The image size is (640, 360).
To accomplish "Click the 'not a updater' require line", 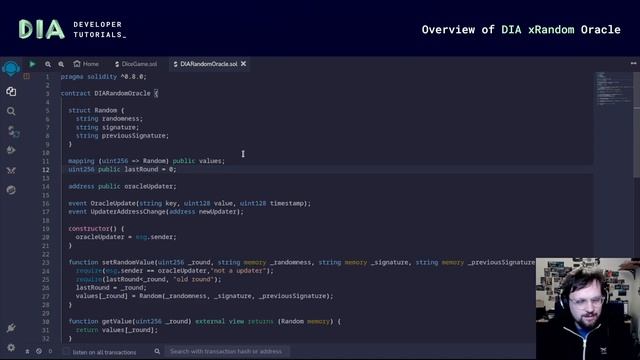I will 175,271.
